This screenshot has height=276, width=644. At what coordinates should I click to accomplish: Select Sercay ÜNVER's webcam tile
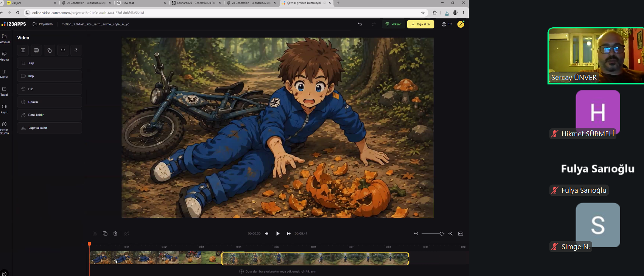pos(596,56)
